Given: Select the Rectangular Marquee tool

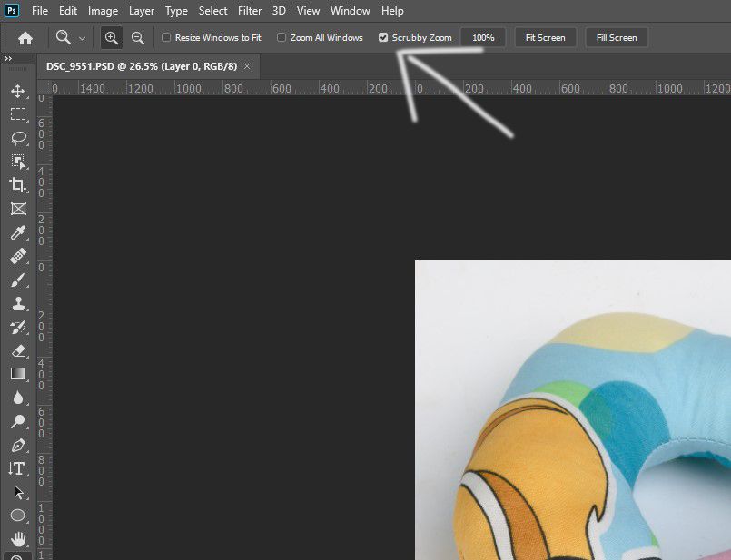Looking at the screenshot, I should coord(18,114).
